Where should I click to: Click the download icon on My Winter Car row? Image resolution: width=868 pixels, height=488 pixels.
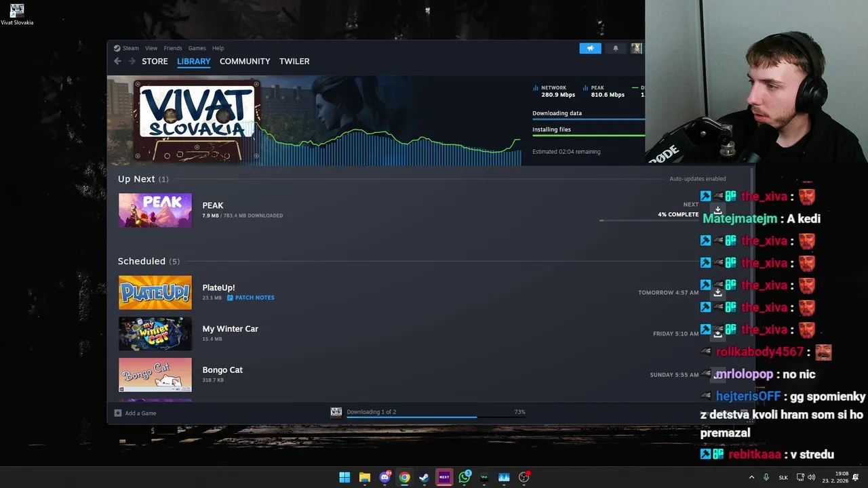tap(717, 333)
